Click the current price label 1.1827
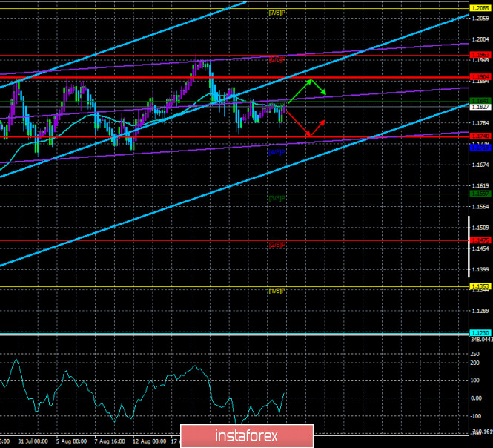This screenshot has width=493, height=448. (480, 107)
